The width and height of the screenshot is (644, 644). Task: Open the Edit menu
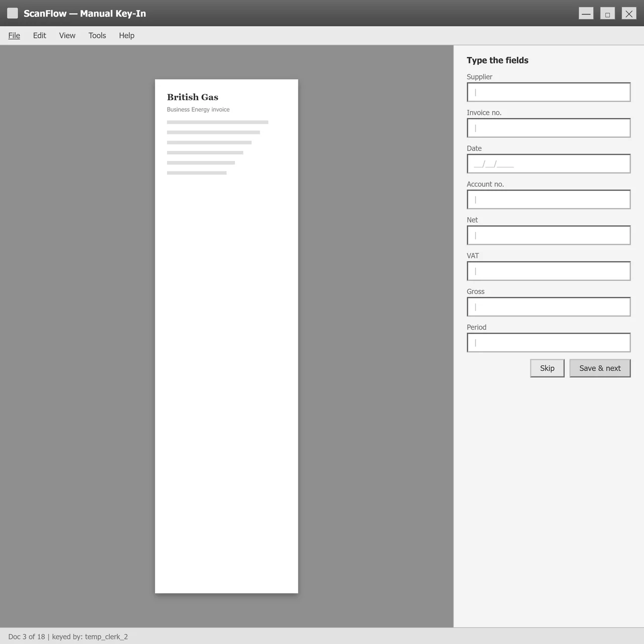click(x=39, y=35)
